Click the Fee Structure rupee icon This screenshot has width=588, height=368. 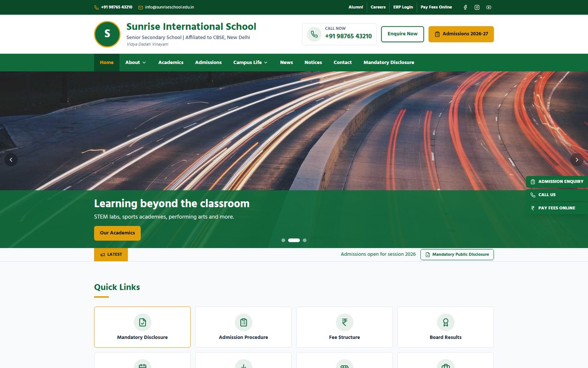pos(345,322)
